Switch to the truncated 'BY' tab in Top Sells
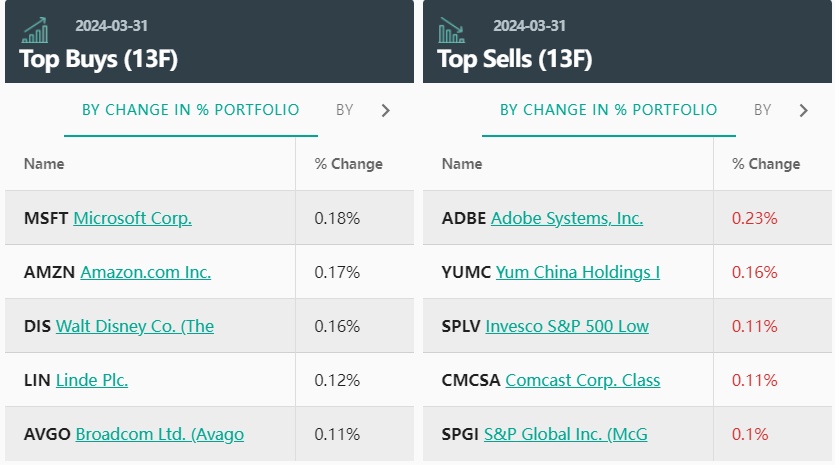Screen dimensions: 835x465 click(x=763, y=110)
